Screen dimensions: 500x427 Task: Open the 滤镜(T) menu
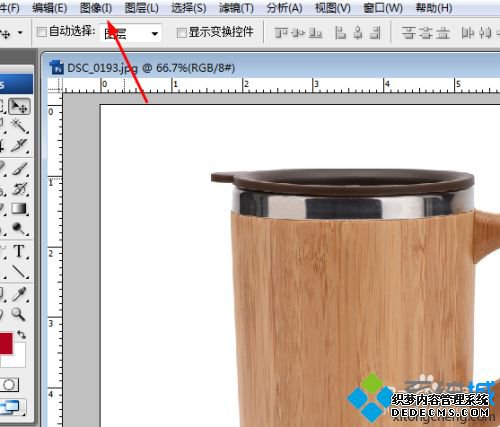[236, 8]
